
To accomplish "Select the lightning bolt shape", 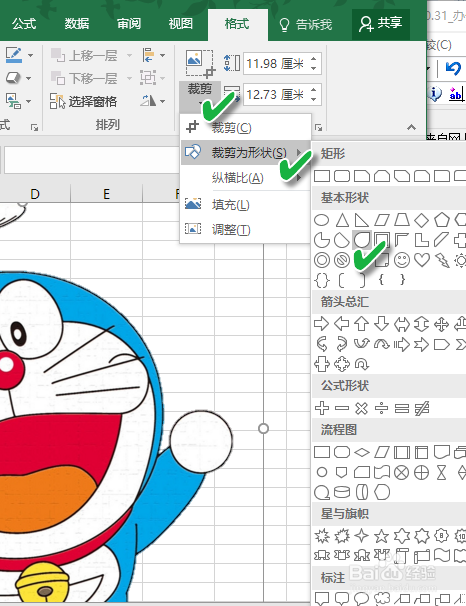I will pos(442,260).
